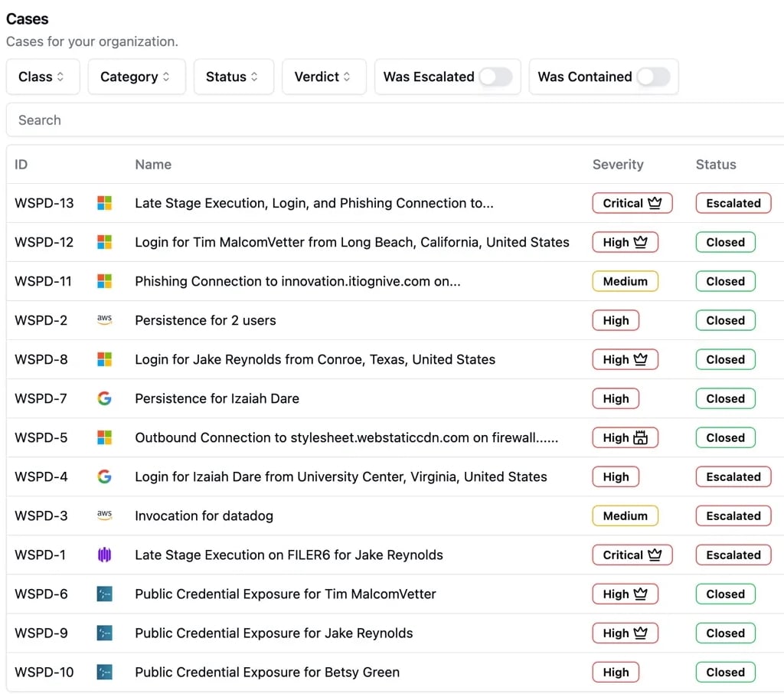The image size is (784, 694).
Task: Open case Persistence for 2 users
Action: pos(205,320)
